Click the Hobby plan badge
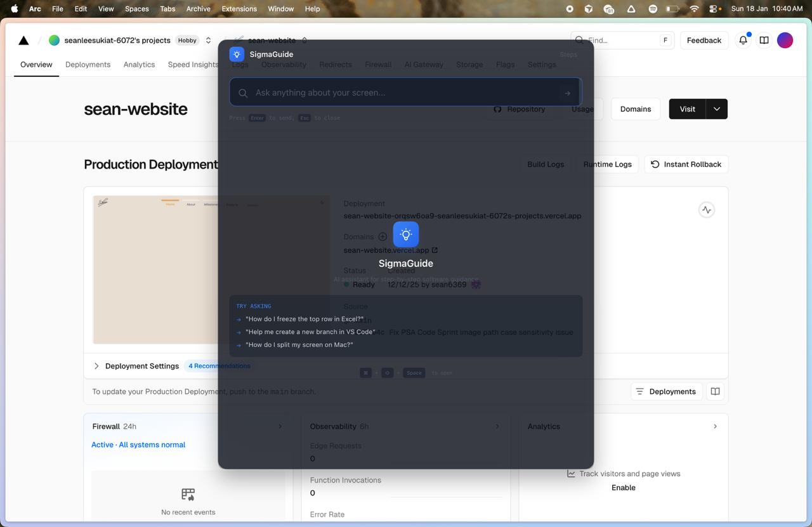812x527 pixels. [187, 40]
